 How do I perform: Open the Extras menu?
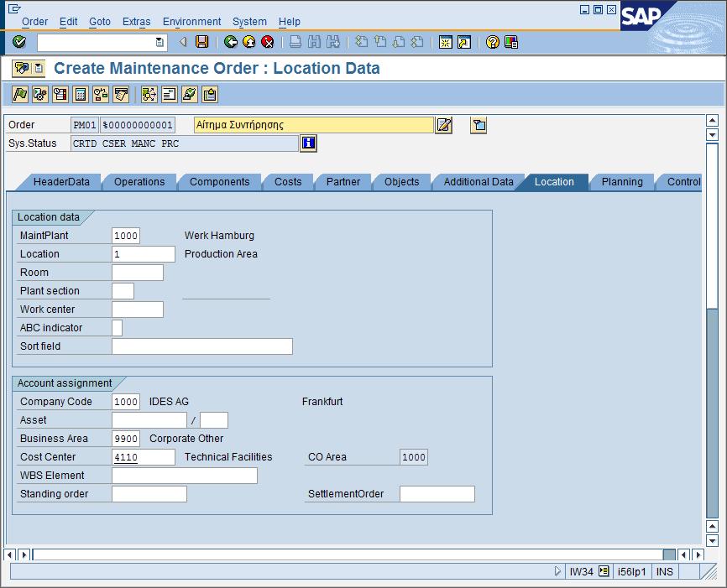[136, 21]
